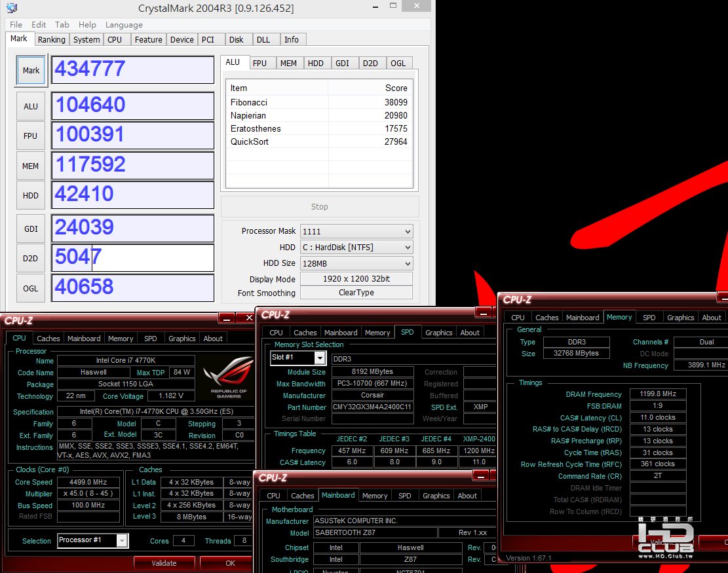728x573 pixels.
Task: Run the HDD benchmark button
Action: [x=31, y=195]
